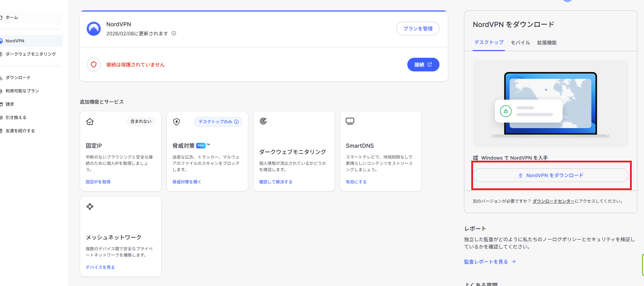Viewport: 644px width, 286px height.
Task: Click the Threat Protection shield icon
Action: pyautogui.click(x=177, y=121)
